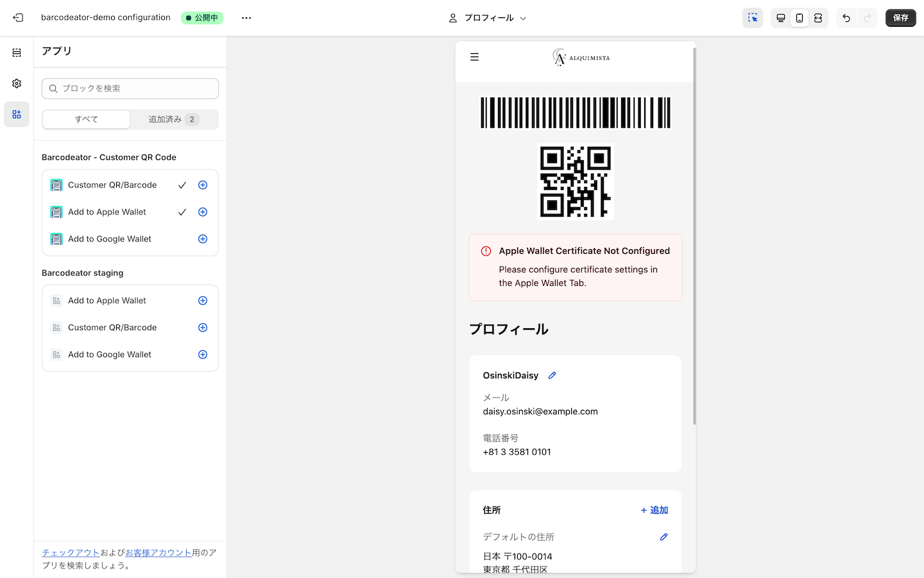Open the sections panel in sidebar

tap(17, 53)
